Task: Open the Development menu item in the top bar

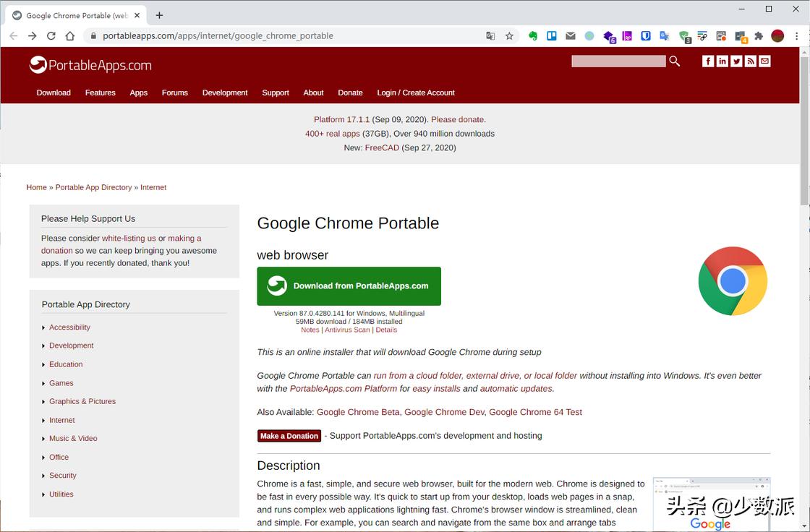Action: 225,93
